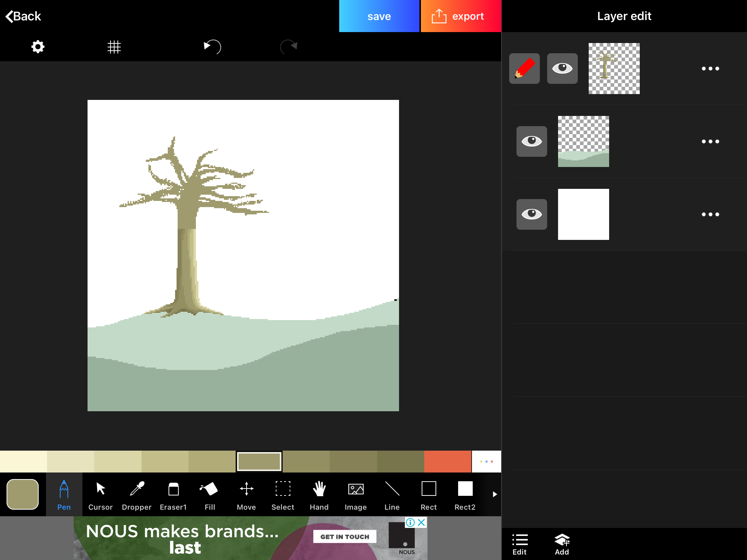
Task: Add a new layer
Action: tap(562, 544)
